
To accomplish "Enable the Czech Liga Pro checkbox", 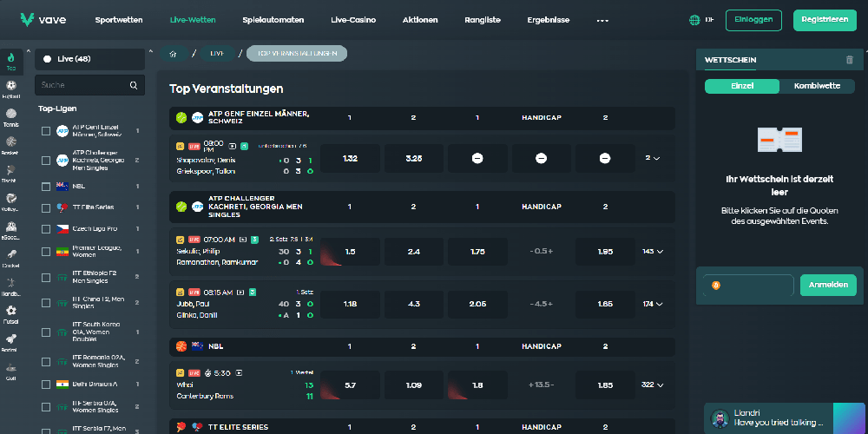I will click(46, 229).
